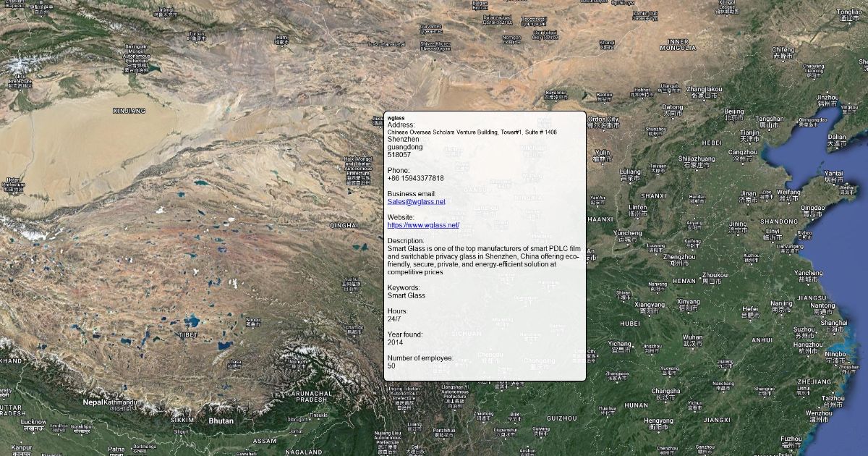Select the Bhutan country label

(x=221, y=421)
